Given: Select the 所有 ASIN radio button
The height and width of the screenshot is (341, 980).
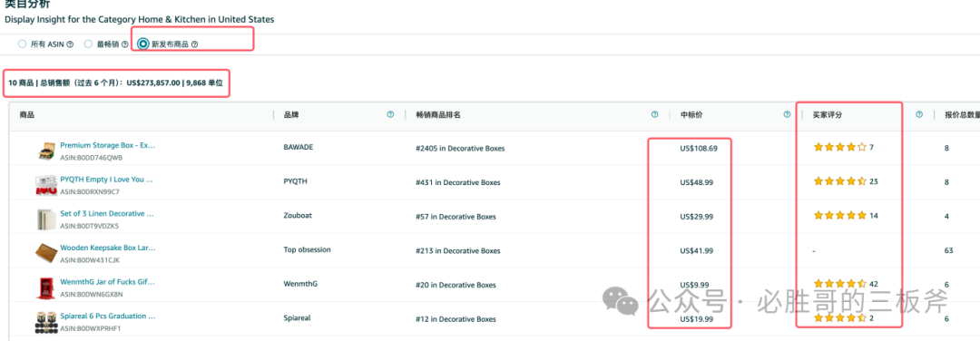Looking at the screenshot, I should [x=23, y=44].
